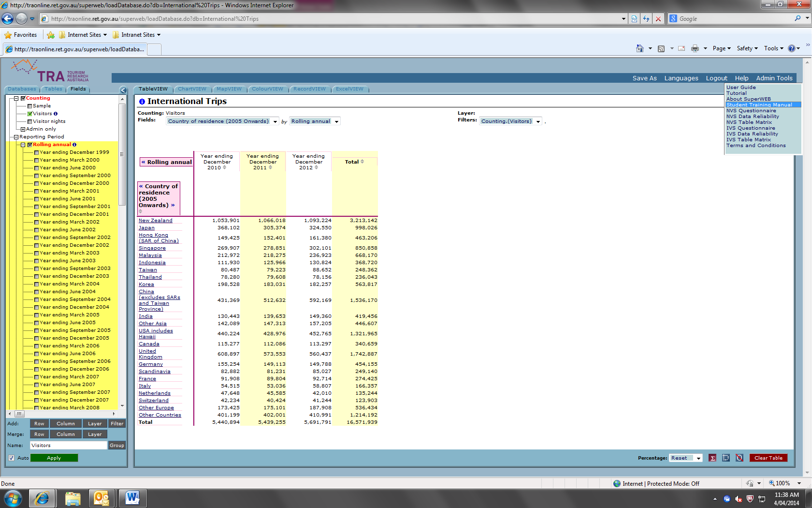Check Year ending December 1999 box
812x508 pixels.
click(37, 152)
